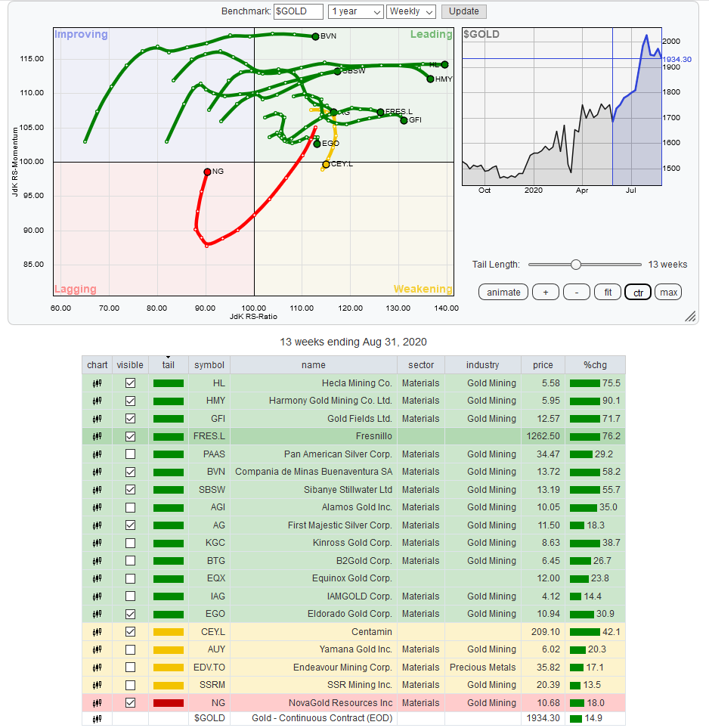Check the visible box for Yamana Gold AUY
Viewport: 709px width, 728px height.
tap(131, 649)
